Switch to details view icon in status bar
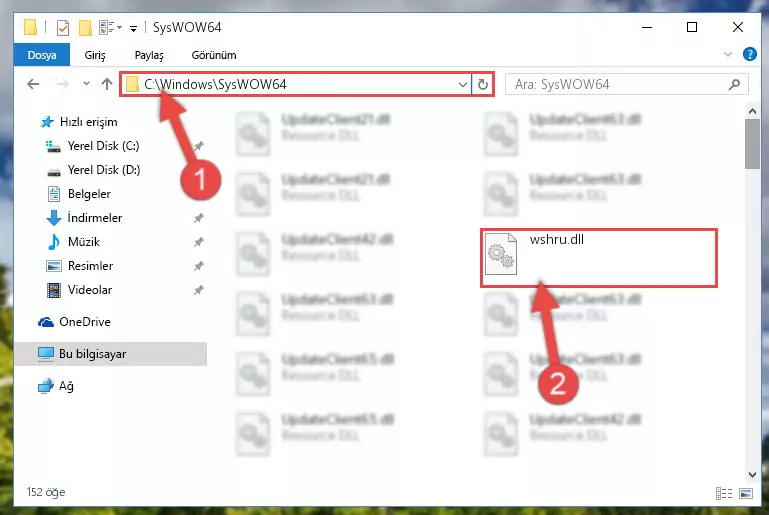Screen dimensions: 769x515 (x=724, y=493)
